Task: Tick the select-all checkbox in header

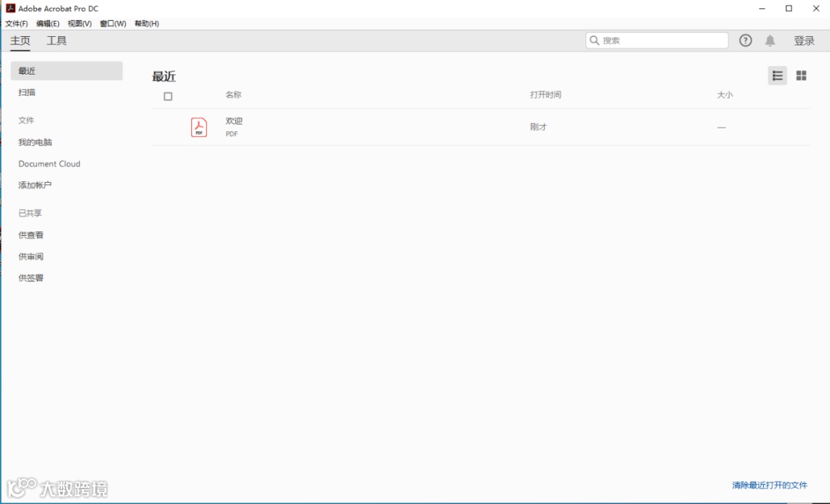Action: (x=168, y=96)
